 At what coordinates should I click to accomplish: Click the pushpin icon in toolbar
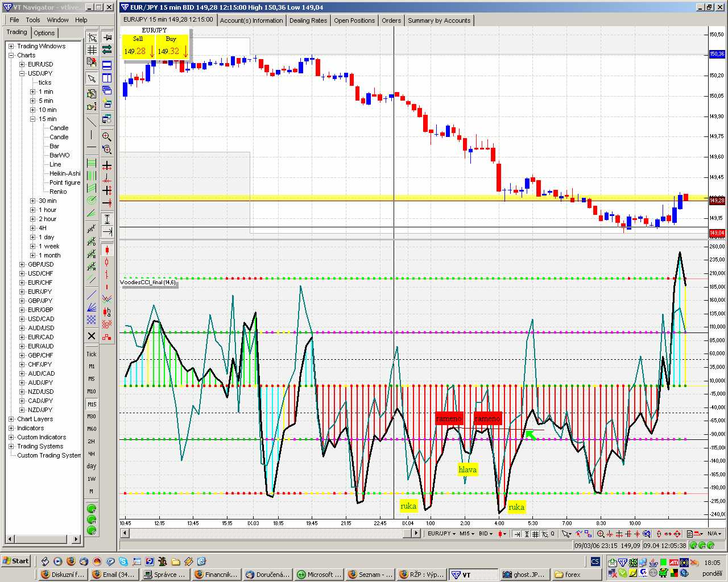(106, 38)
